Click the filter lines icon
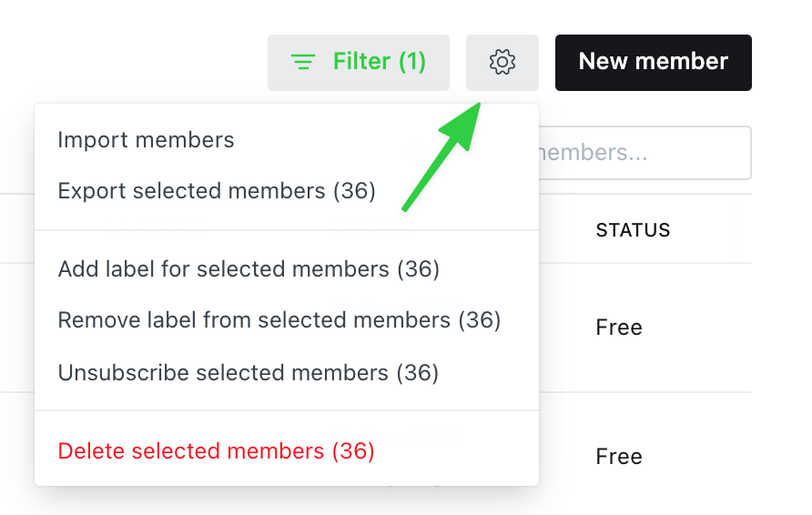Image resolution: width=812 pixels, height=515 pixels. [303, 62]
